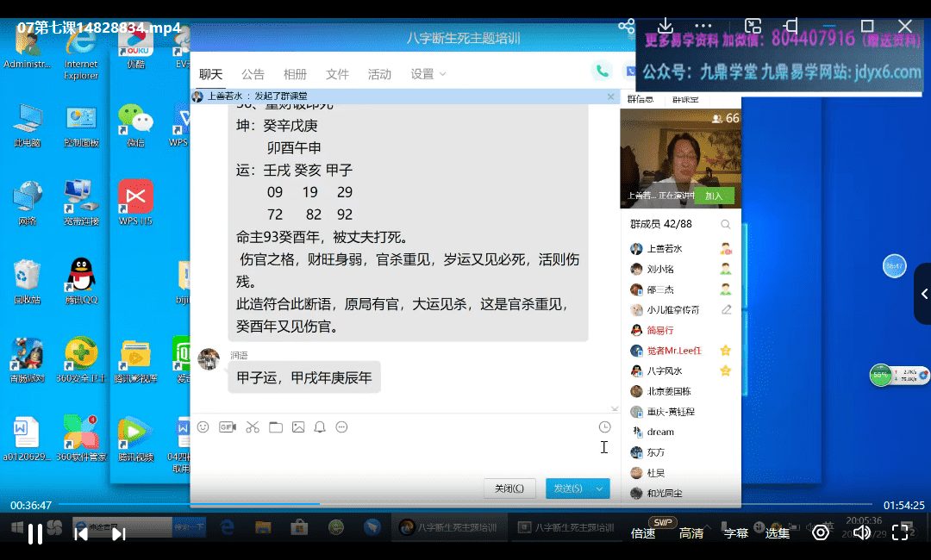This screenshot has height=560, width=931.
Task: Open the 倍速 playback speed menu
Action: (643, 533)
